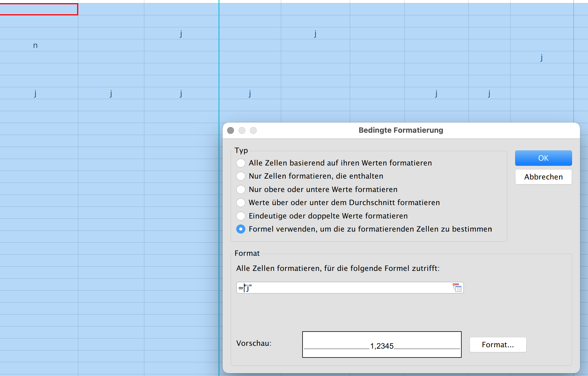Close the Bedingte Formatierung dialog
588x376 pixels.
click(231, 130)
